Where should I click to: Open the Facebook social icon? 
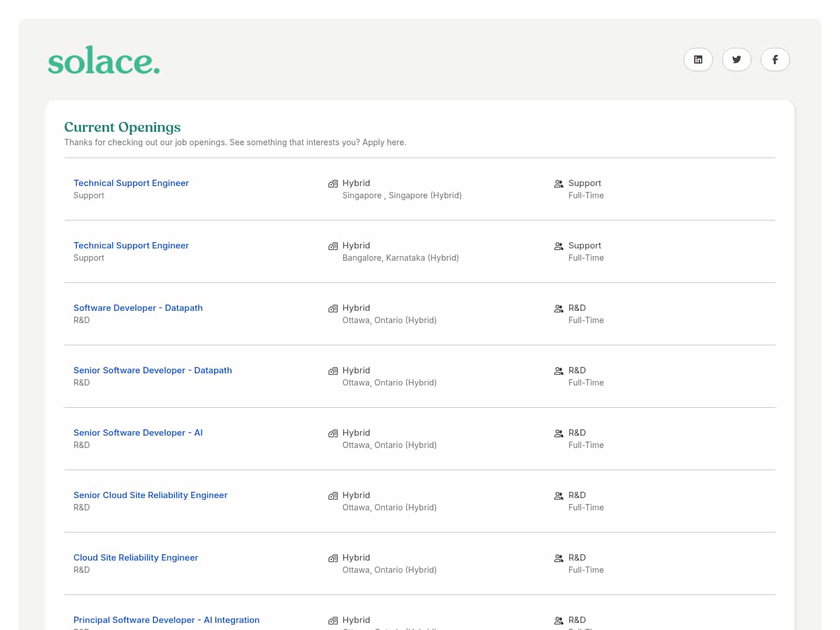click(775, 60)
